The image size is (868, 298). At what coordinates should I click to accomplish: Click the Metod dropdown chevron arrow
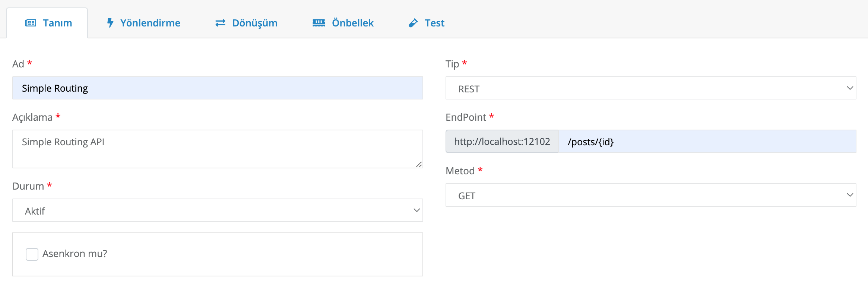click(850, 195)
